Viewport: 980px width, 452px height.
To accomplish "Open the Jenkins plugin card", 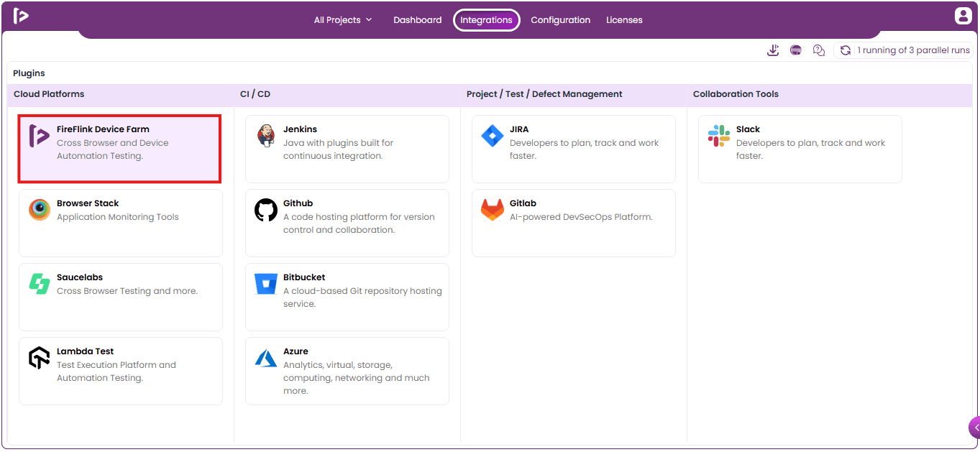I will click(x=347, y=149).
